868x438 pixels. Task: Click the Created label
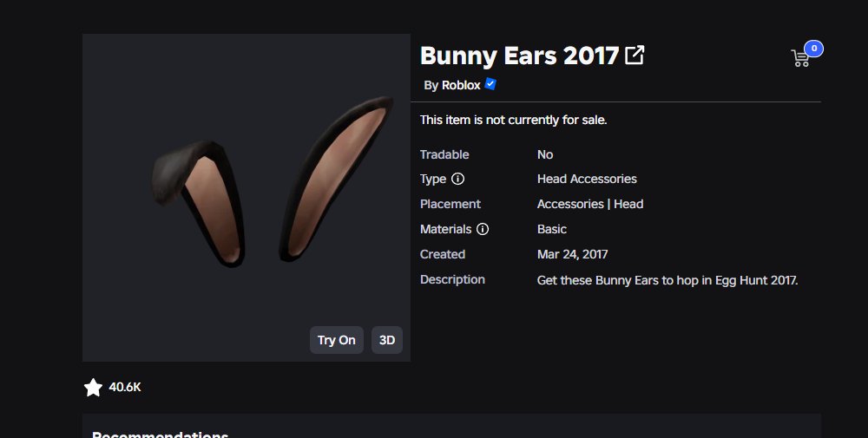tap(443, 254)
